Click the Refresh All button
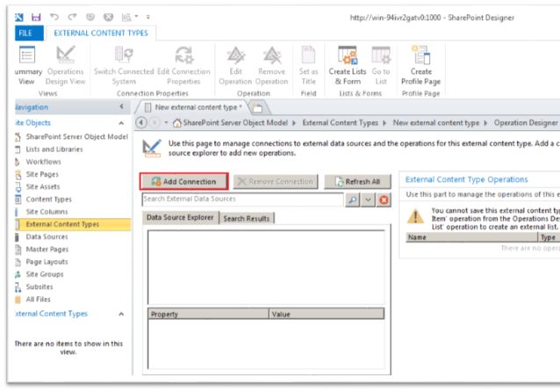Image resolution: width=560 pixels, height=392 pixels. coord(358,182)
